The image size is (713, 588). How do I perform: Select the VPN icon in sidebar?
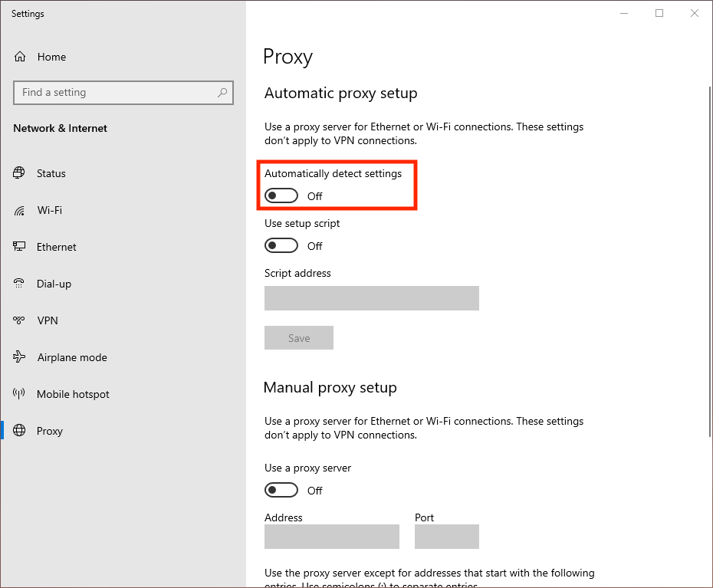click(18, 320)
